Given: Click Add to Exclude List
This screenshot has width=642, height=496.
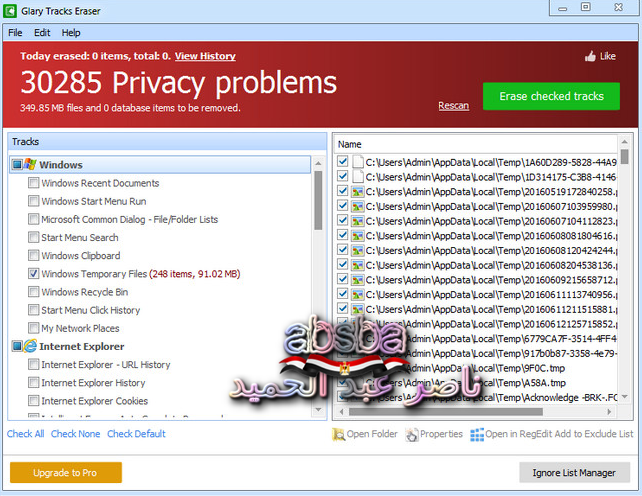Looking at the screenshot, I should [x=594, y=434].
